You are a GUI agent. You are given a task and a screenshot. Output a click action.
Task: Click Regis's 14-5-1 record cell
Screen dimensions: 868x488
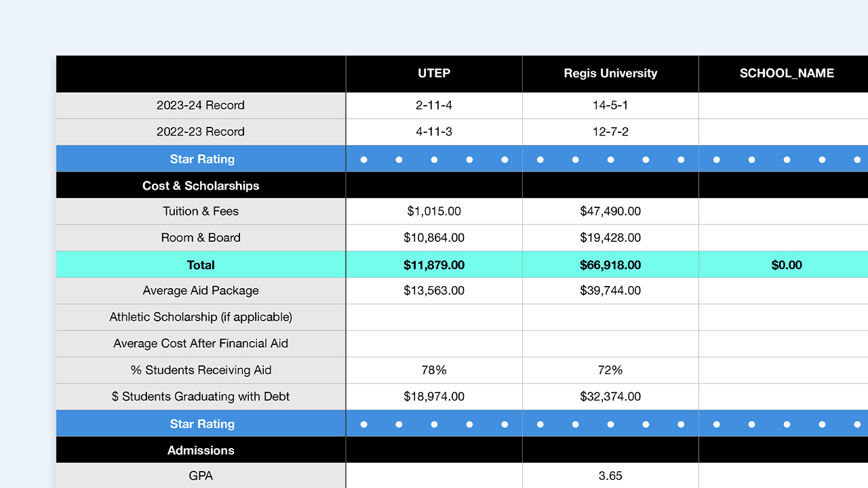click(x=610, y=105)
